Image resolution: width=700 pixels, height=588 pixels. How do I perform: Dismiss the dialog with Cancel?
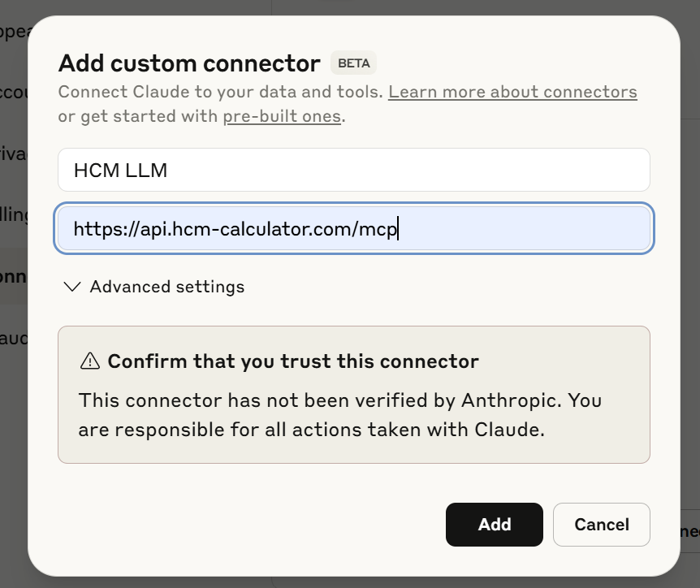(601, 525)
